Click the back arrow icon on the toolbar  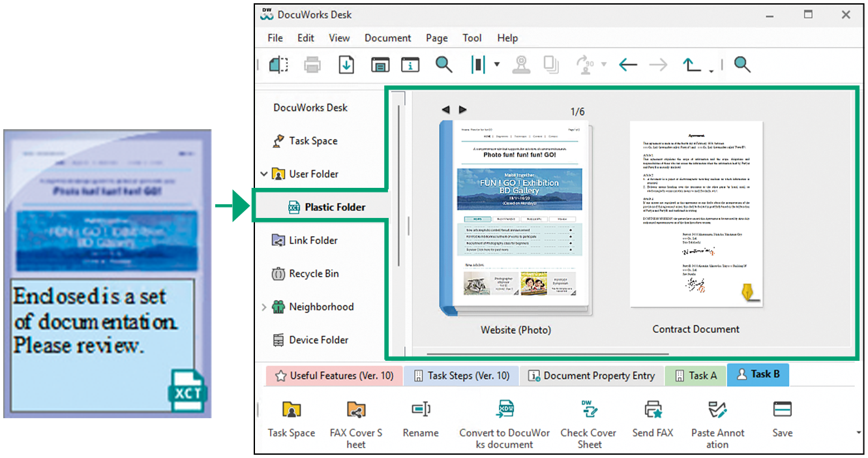point(627,65)
